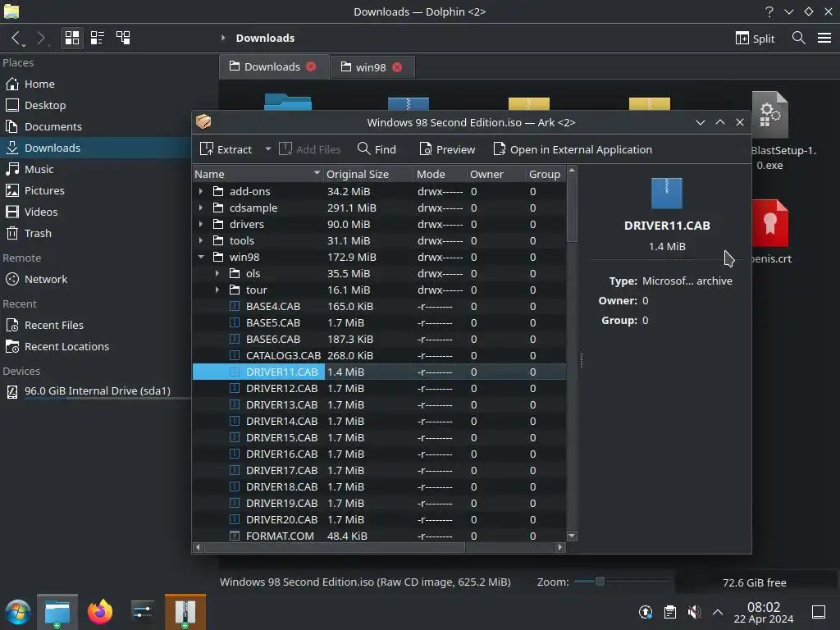Open Network place icon
The image size is (840, 630).
[11, 279]
